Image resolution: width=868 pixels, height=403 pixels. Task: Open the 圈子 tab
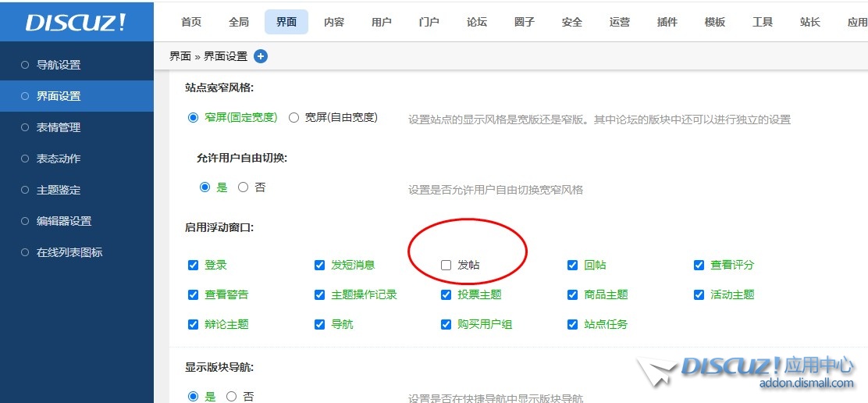pyautogui.click(x=525, y=22)
